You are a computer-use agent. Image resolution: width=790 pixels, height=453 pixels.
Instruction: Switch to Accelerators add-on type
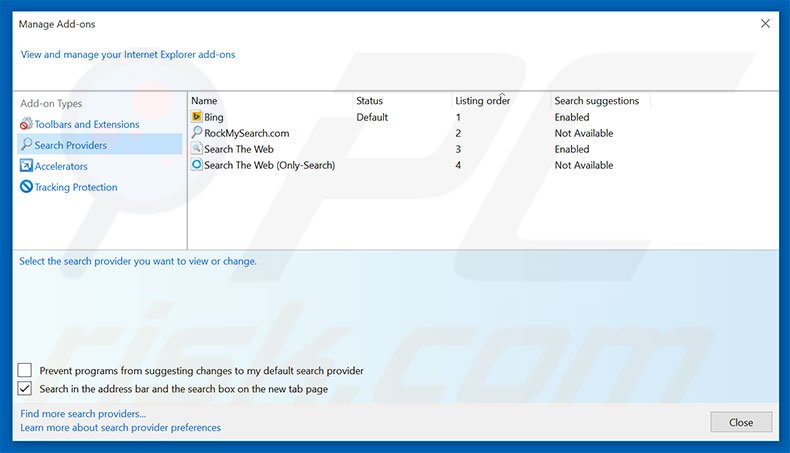[61, 166]
